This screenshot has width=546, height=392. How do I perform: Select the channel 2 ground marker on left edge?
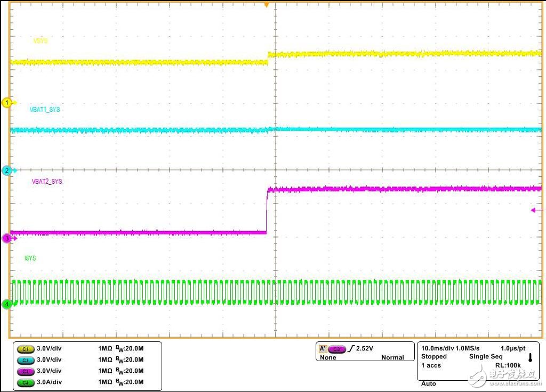click(x=7, y=170)
